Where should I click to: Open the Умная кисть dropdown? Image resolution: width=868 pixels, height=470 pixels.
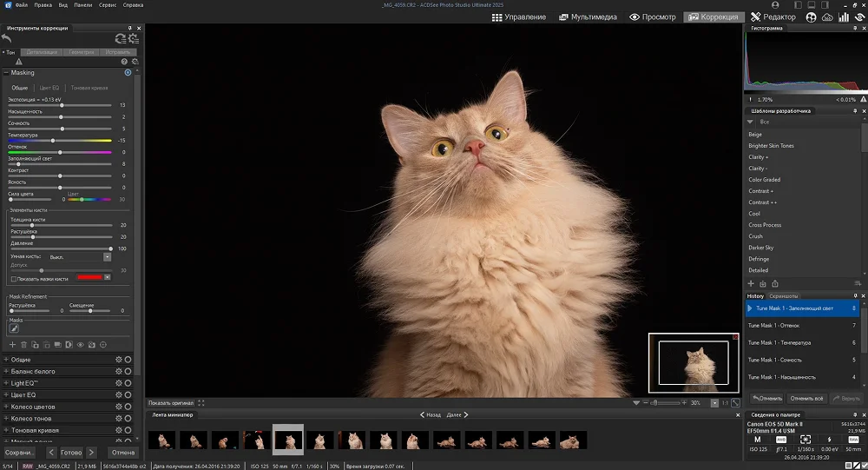click(107, 257)
